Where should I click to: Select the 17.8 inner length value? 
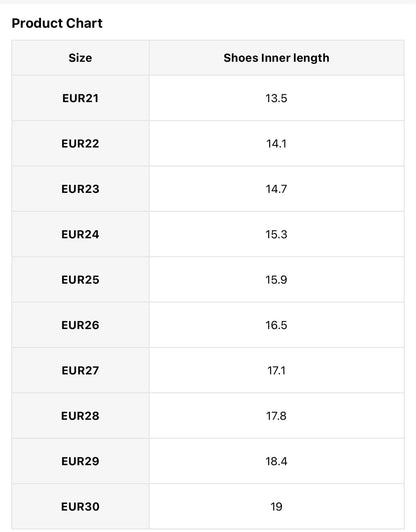[277, 416]
